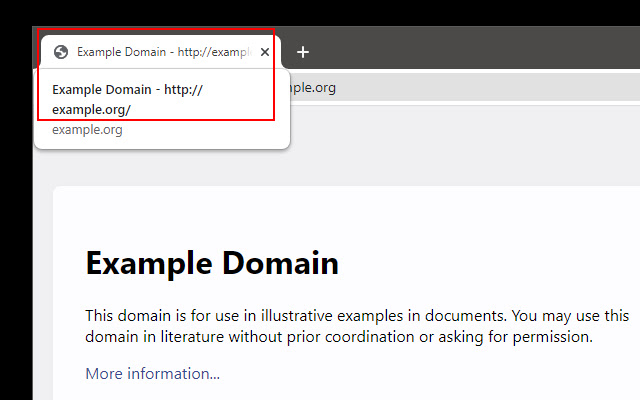Select the Example Domain browser tab
This screenshot has width=640, height=400.
click(x=161, y=52)
